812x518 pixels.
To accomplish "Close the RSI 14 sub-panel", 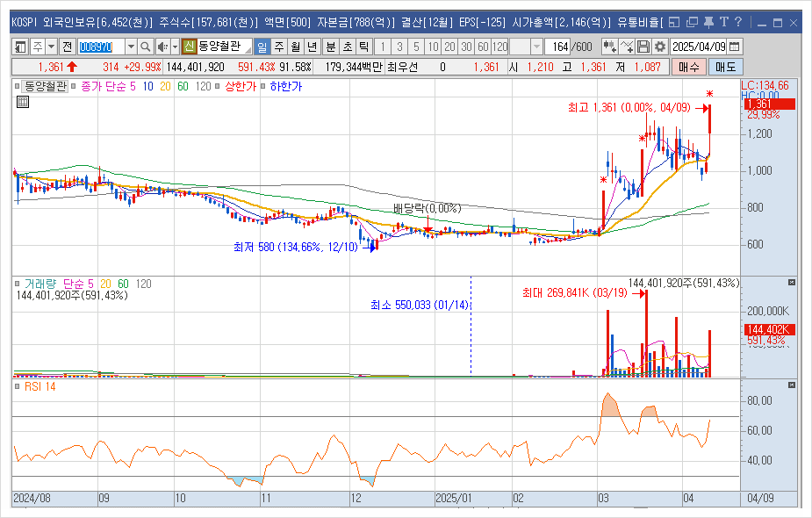I will pos(791,385).
